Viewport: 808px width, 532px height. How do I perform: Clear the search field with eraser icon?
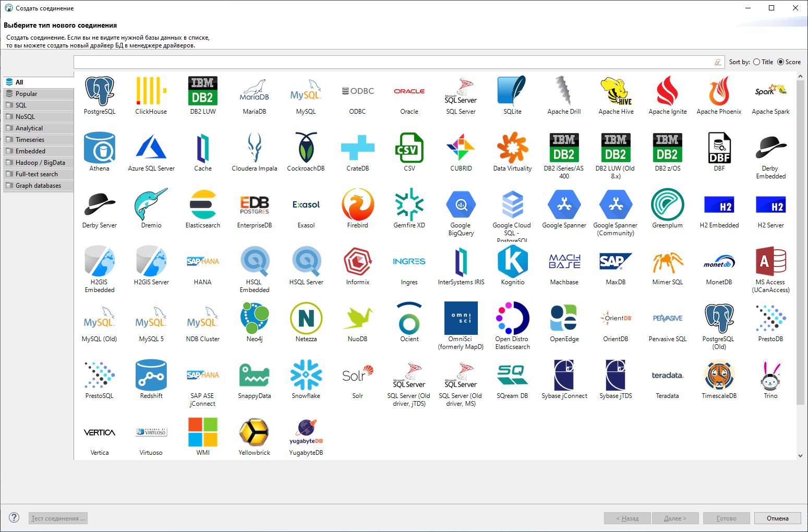(x=718, y=62)
